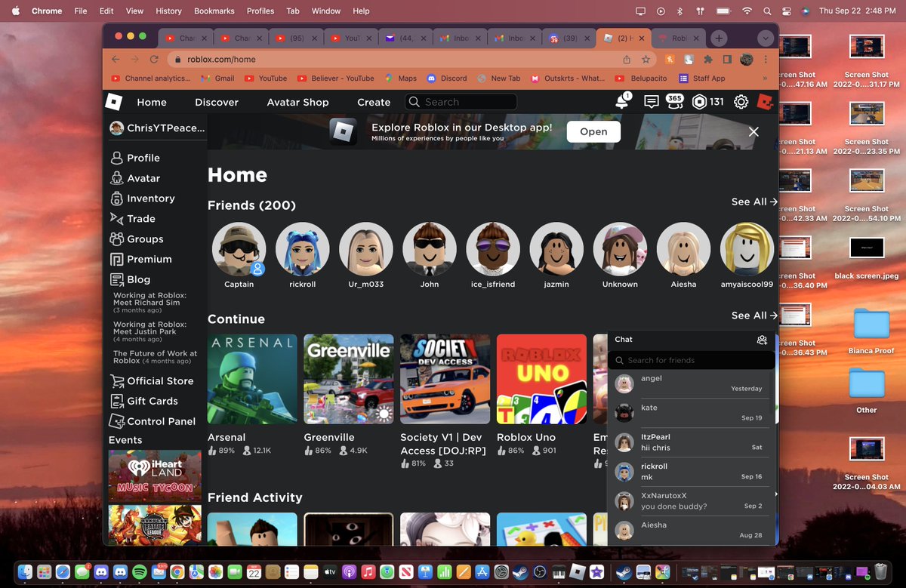The height and width of the screenshot is (588, 906).
Task: Open YouTube bookmark in bookmarks bar
Action: pos(267,78)
